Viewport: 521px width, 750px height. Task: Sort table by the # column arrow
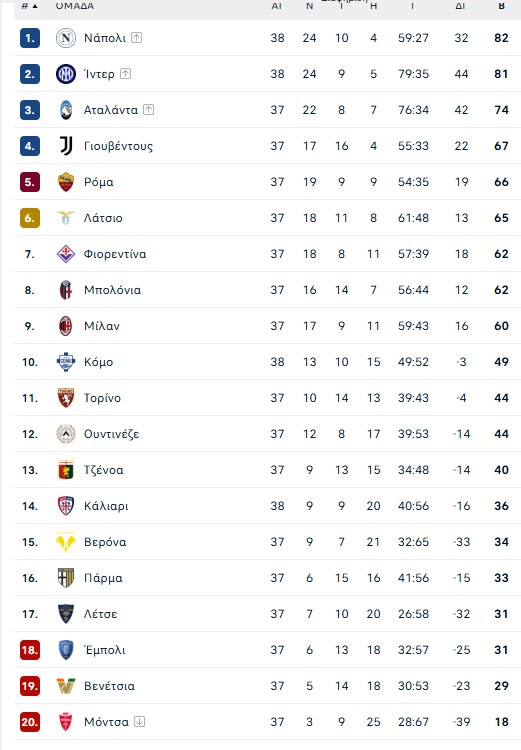35,6
